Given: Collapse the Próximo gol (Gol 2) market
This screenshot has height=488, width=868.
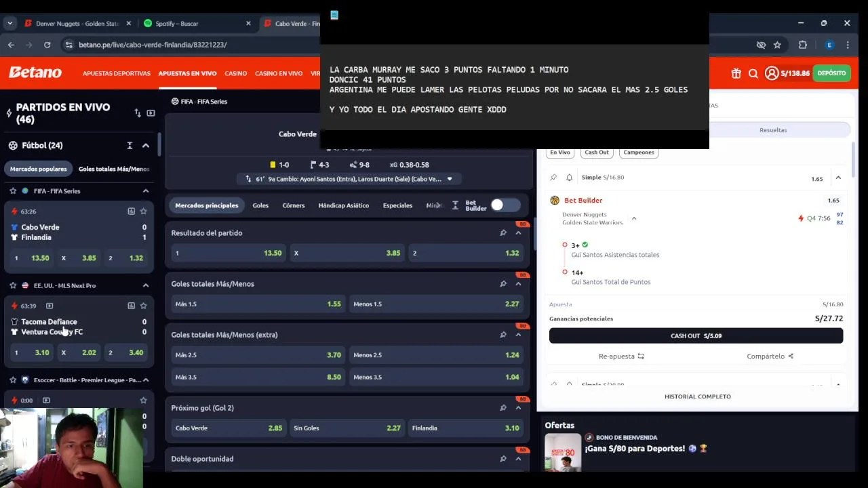Looking at the screenshot, I should (x=518, y=408).
